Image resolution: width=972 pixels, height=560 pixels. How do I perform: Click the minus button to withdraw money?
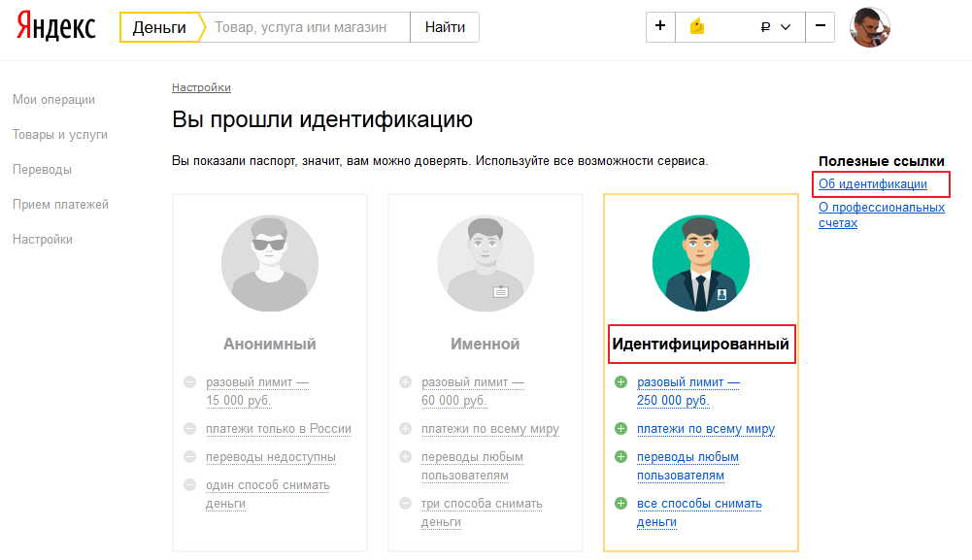(821, 27)
